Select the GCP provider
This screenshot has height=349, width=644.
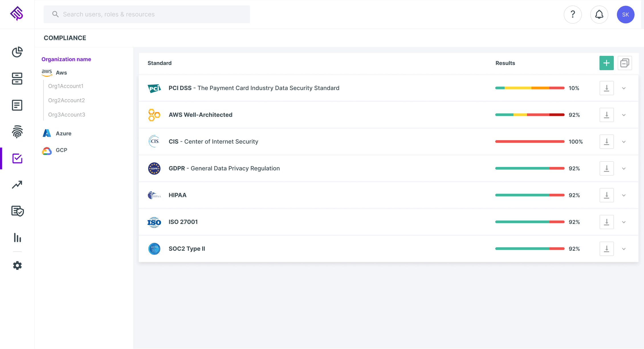(54, 150)
